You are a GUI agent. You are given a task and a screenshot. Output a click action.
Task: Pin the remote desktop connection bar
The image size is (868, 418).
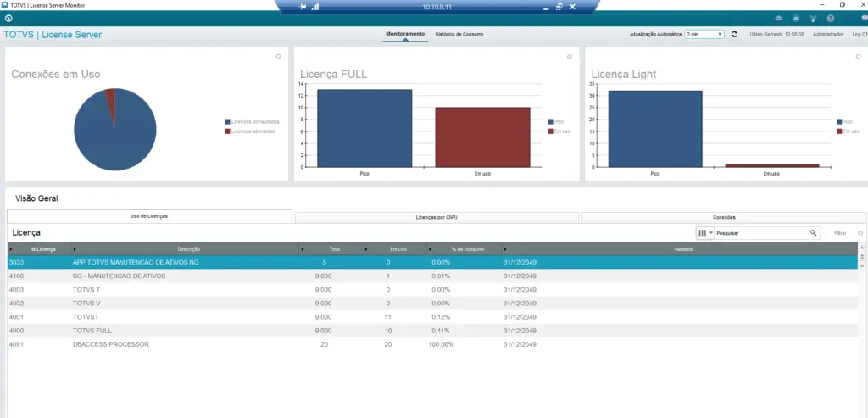click(304, 7)
